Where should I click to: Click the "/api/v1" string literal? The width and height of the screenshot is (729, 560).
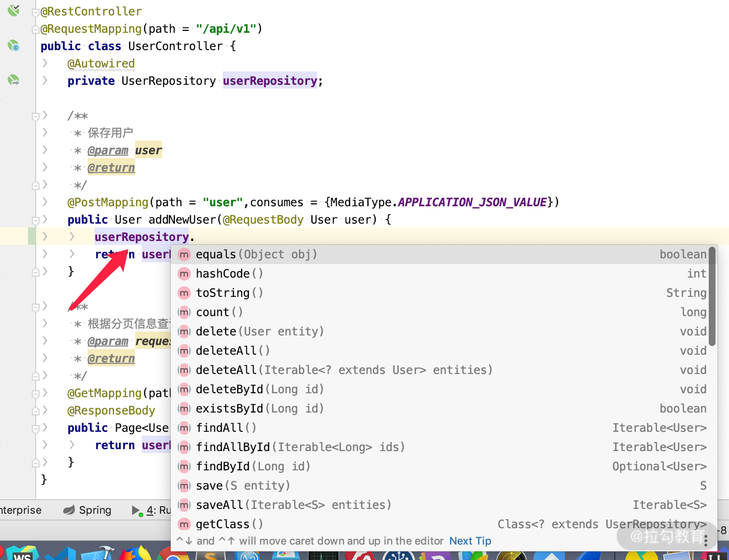[x=226, y=29]
